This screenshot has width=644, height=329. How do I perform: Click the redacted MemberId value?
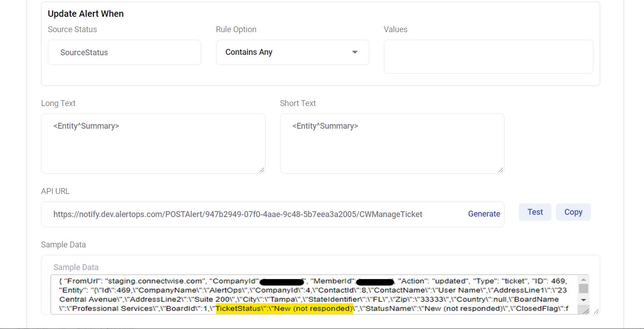pyautogui.click(x=375, y=281)
